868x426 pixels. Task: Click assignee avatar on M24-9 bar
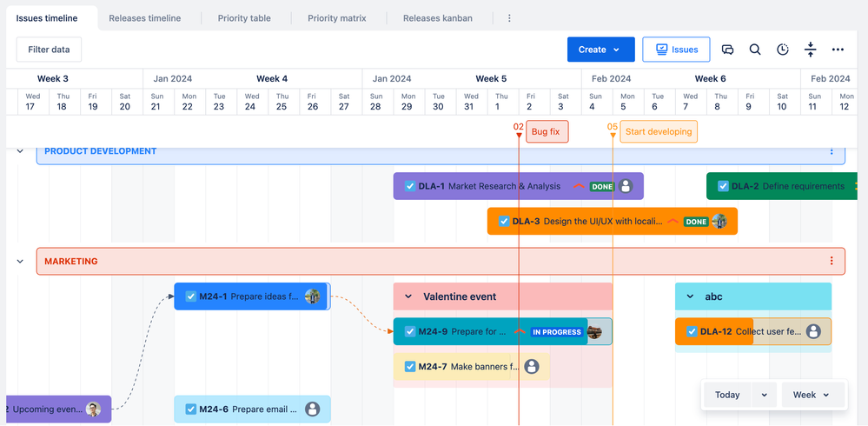594,332
